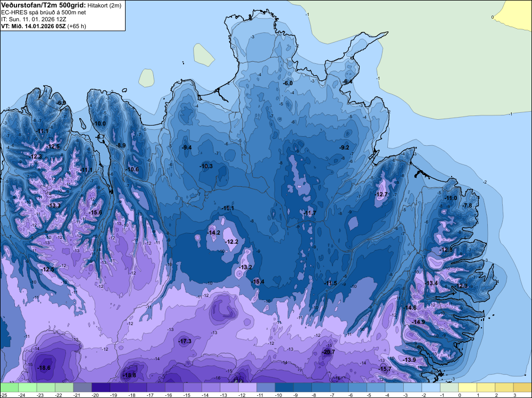Click the -8.9 temperature label
The image size is (532, 398).
(x=121, y=145)
